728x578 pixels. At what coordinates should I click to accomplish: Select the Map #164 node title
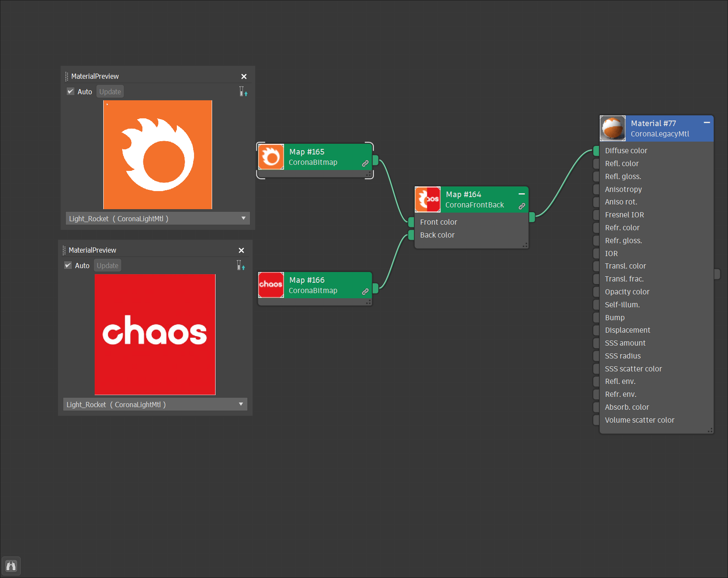[463, 195]
